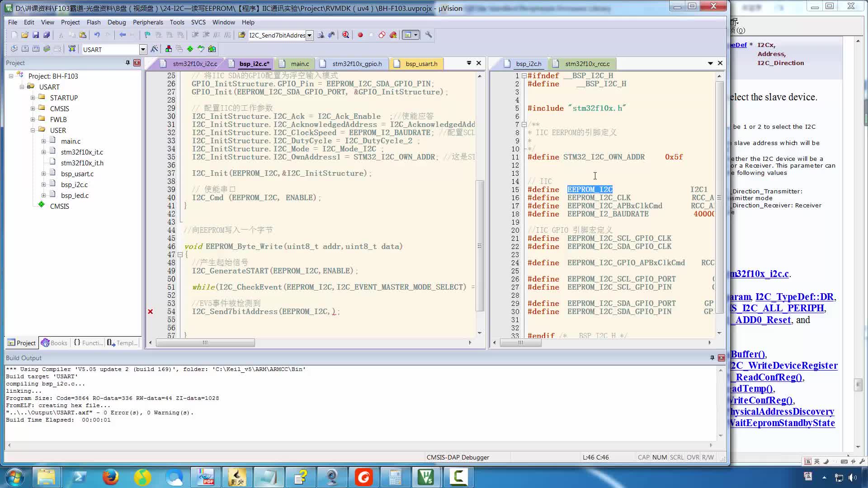Click the Batch Build toolbar icon

pyautogui.click(x=47, y=49)
